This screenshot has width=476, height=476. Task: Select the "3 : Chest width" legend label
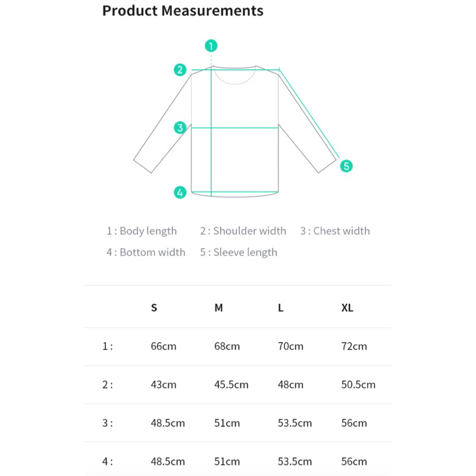pyautogui.click(x=334, y=231)
